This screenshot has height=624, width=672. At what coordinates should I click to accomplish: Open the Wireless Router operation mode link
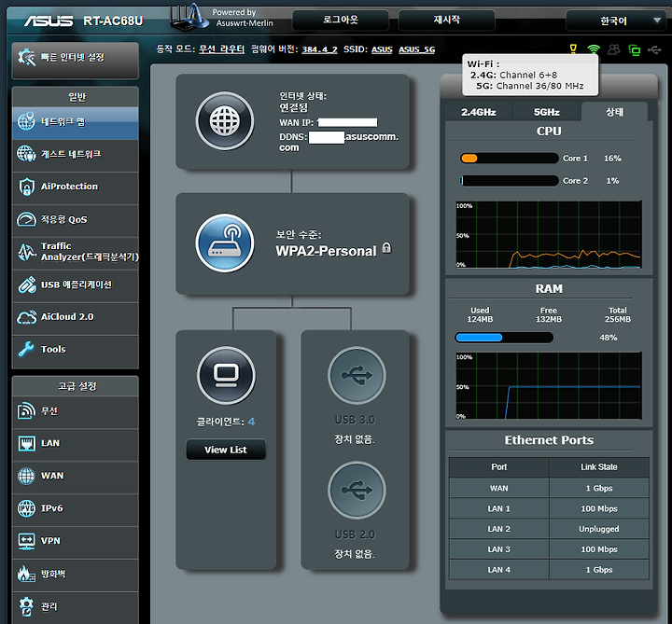coord(221,49)
